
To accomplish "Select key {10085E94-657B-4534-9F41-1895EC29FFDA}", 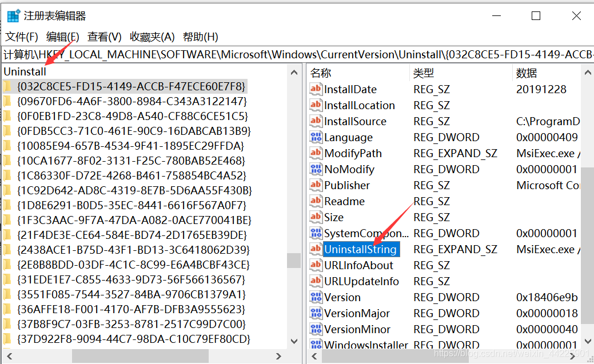I will coord(131,146).
